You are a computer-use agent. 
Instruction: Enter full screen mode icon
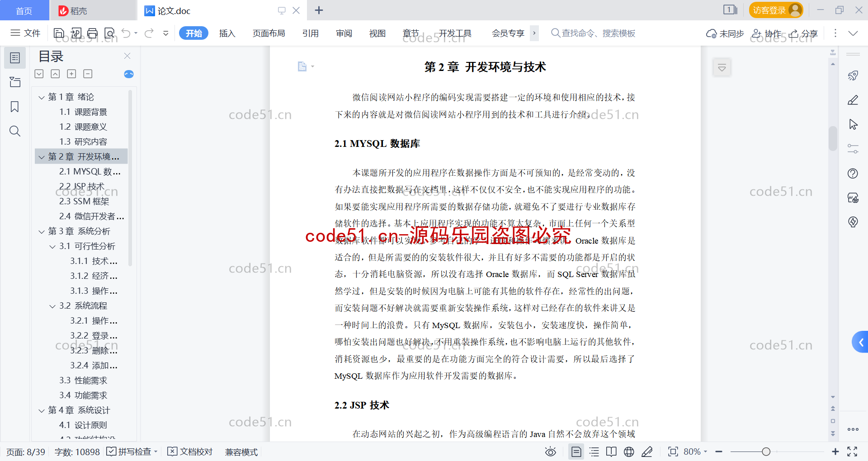point(852,452)
